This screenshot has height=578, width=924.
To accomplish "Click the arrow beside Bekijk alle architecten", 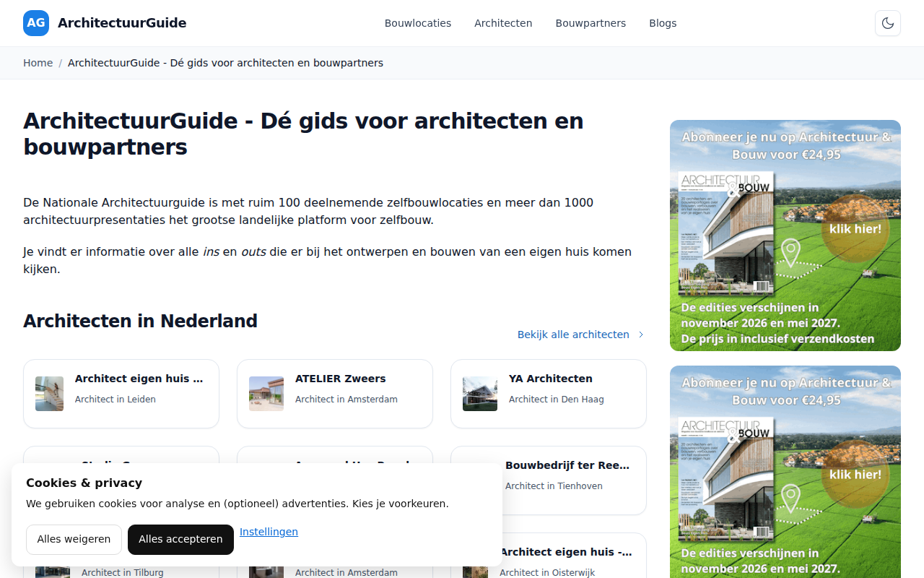I will [x=641, y=335].
